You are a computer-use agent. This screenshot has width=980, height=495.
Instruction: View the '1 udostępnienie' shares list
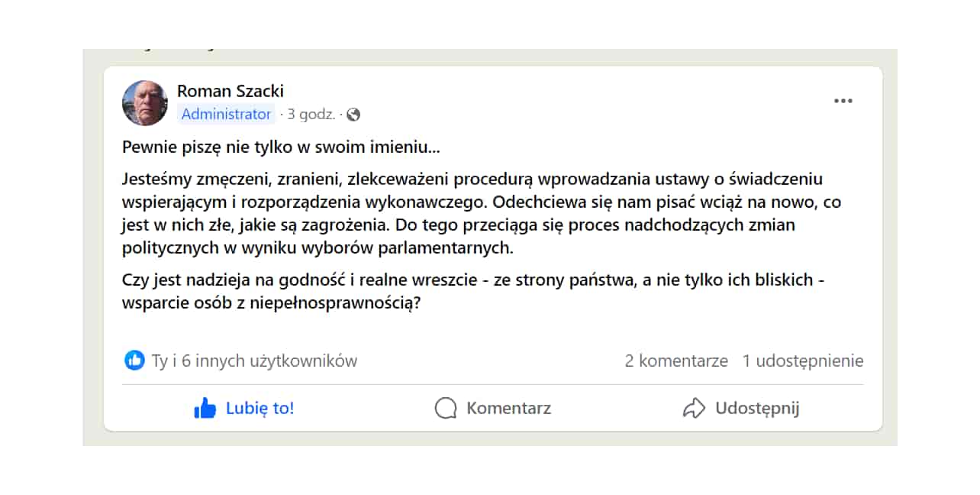(803, 361)
